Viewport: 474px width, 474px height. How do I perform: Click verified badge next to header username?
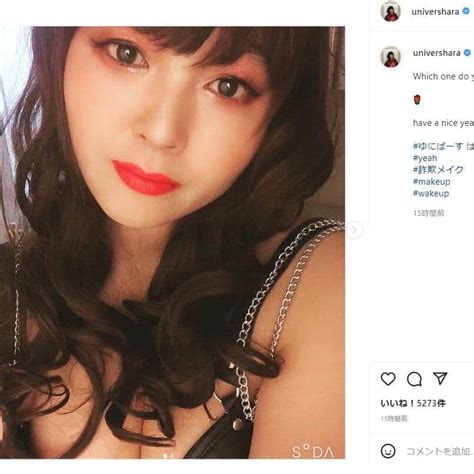(x=466, y=12)
